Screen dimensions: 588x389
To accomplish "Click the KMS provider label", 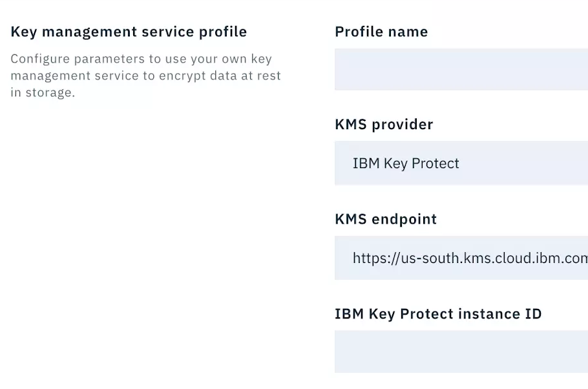I will [384, 124].
